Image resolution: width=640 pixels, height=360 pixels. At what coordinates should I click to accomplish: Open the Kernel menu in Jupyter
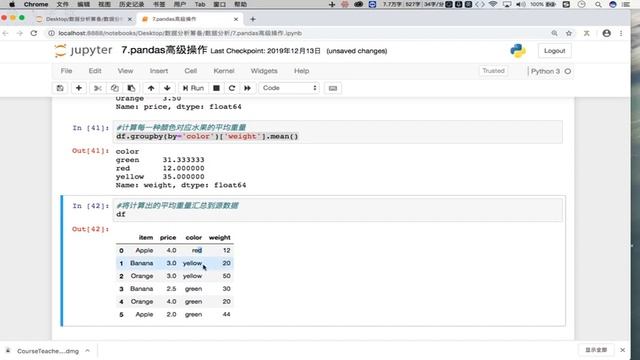pyautogui.click(x=224, y=71)
